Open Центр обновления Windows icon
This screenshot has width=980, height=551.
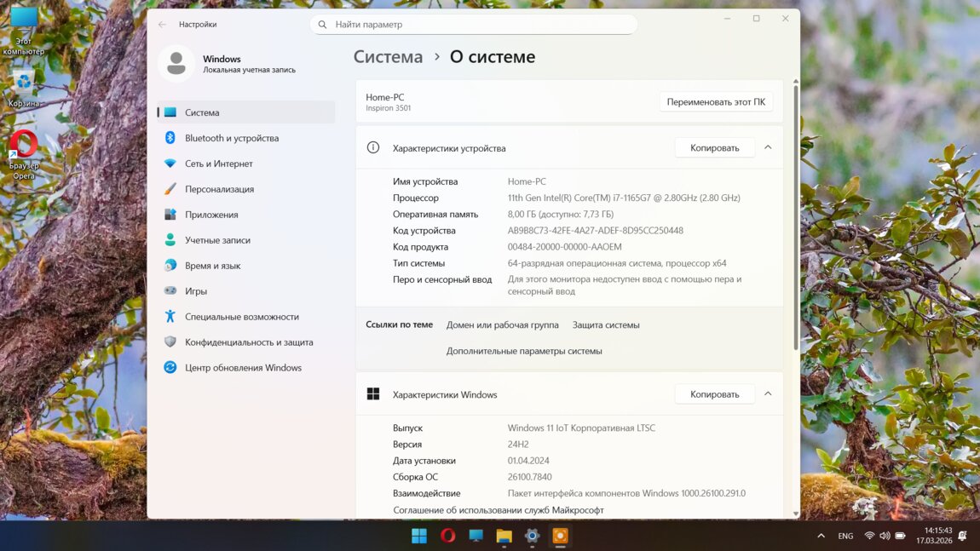[170, 368]
